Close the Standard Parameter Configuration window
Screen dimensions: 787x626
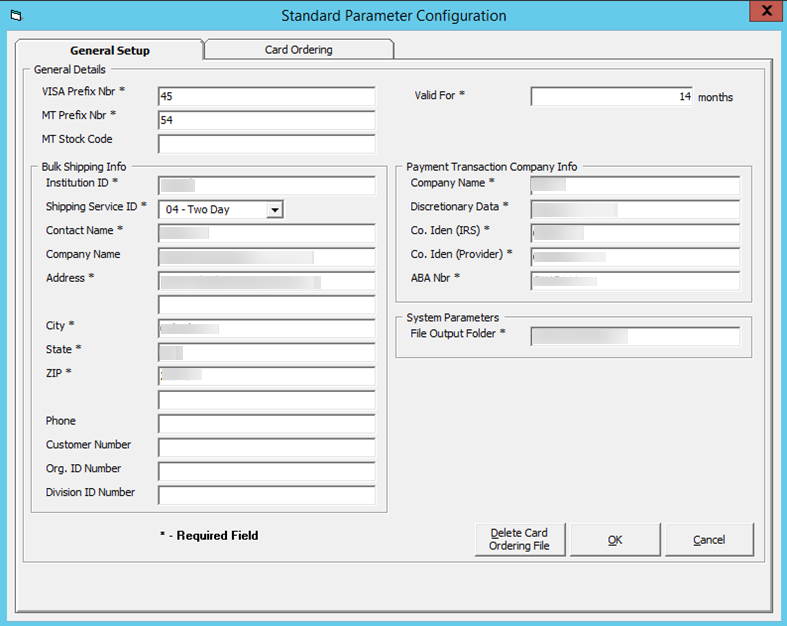[x=766, y=11]
